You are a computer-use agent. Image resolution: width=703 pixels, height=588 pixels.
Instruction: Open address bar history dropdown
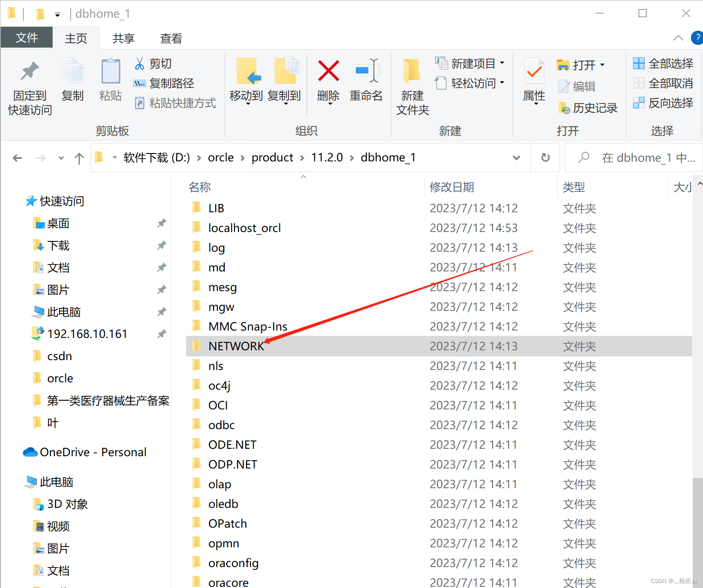pyautogui.click(x=516, y=158)
